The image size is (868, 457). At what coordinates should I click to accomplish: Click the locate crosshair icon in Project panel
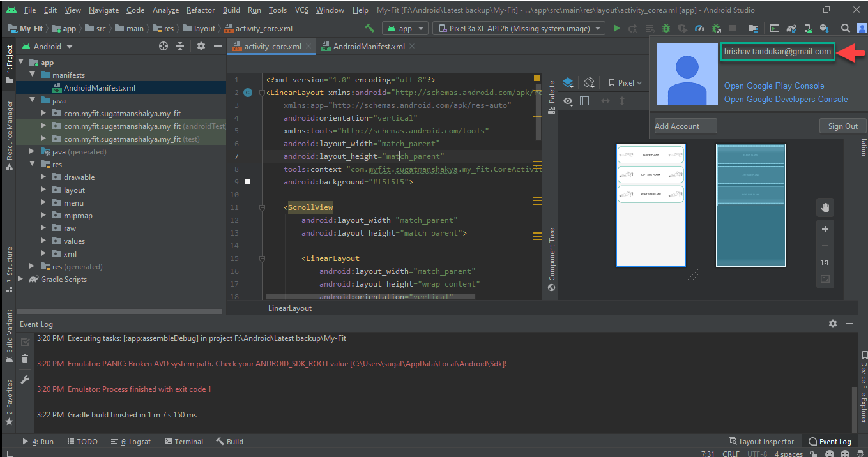click(x=164, y=46)
